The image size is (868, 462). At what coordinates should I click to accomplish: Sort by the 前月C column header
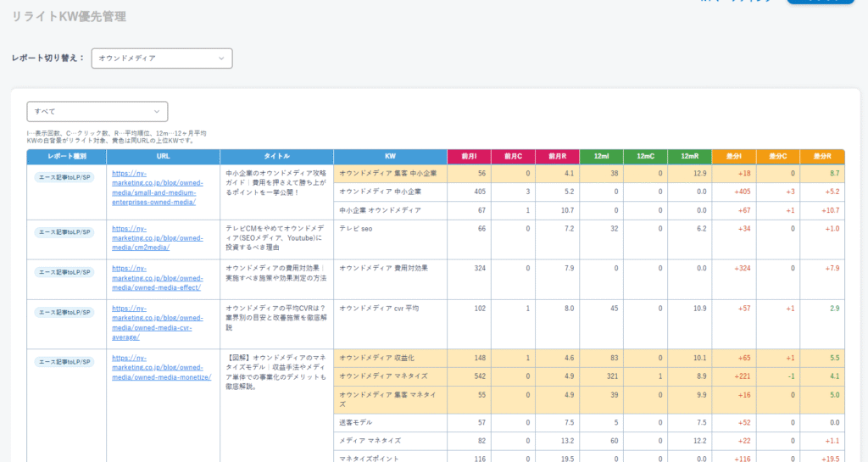pyautogui.click(x=513, y=157)
